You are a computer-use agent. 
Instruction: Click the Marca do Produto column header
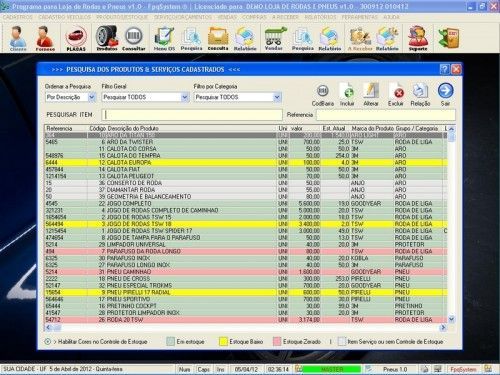373,128
